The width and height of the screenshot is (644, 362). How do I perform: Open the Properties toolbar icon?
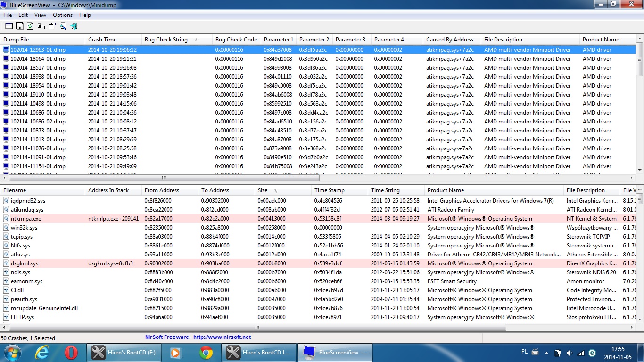tap(52, 26)
